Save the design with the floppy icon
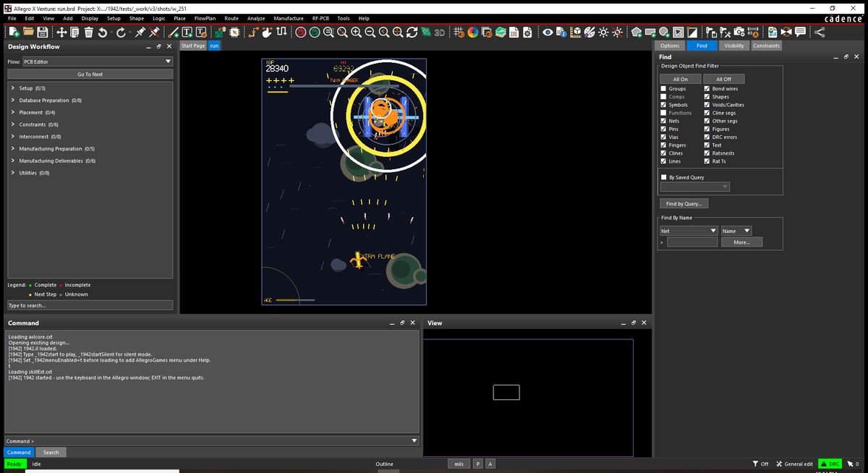The width and height of the screenshot is (868, 473). coord(43,32)
